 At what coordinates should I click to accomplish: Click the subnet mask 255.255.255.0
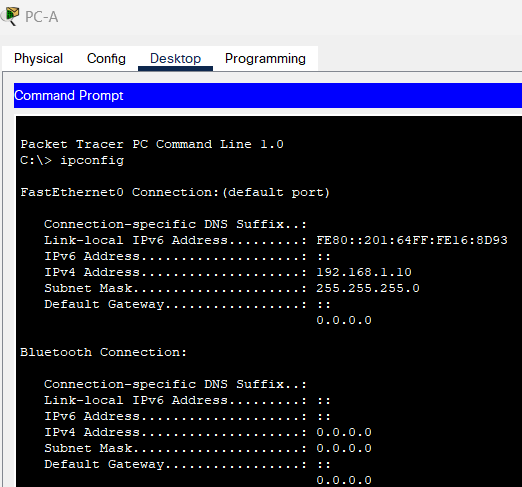tap(368, 288)
